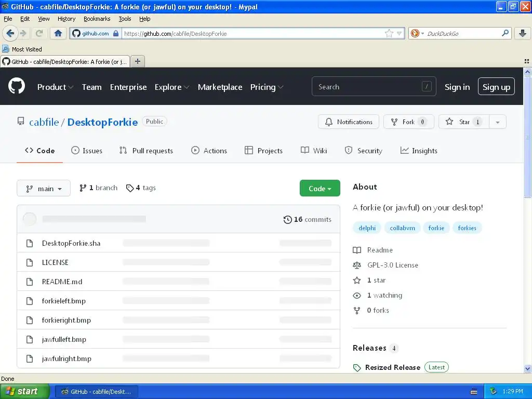Click the vertical scrollbar down arrow

(527, 368)
